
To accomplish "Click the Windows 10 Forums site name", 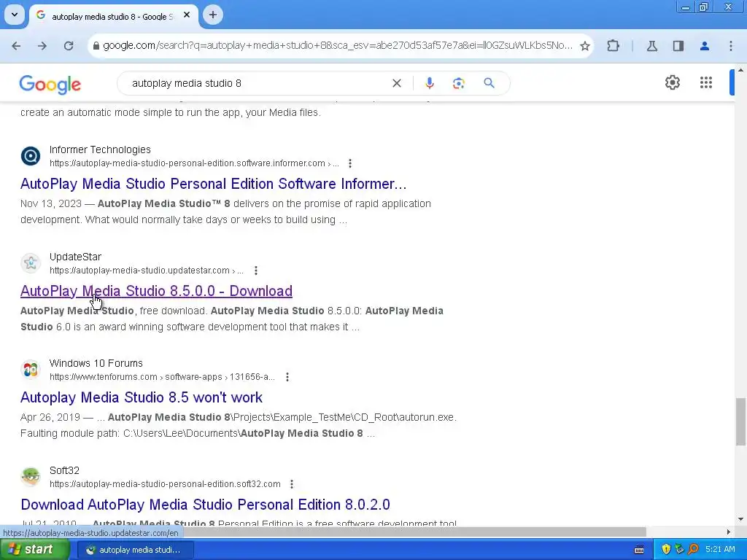I will (x=96, y=363).
